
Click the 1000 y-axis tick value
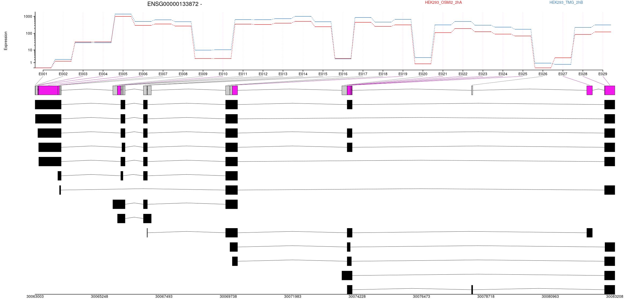click(28, 16)
